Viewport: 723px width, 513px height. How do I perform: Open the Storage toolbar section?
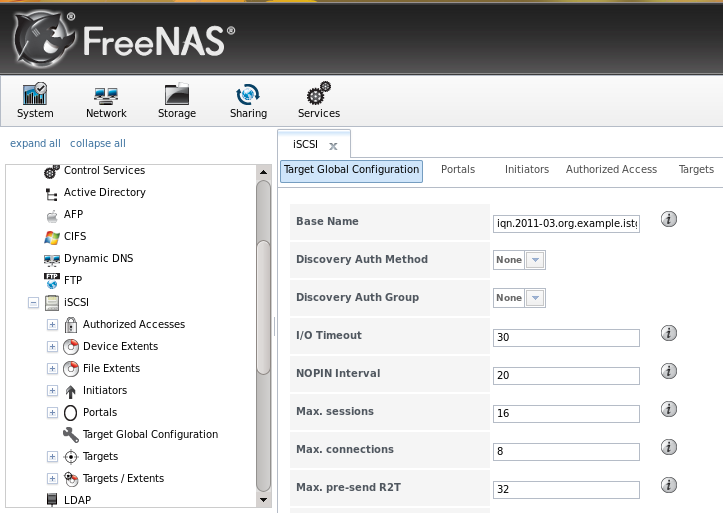(177, 100)
